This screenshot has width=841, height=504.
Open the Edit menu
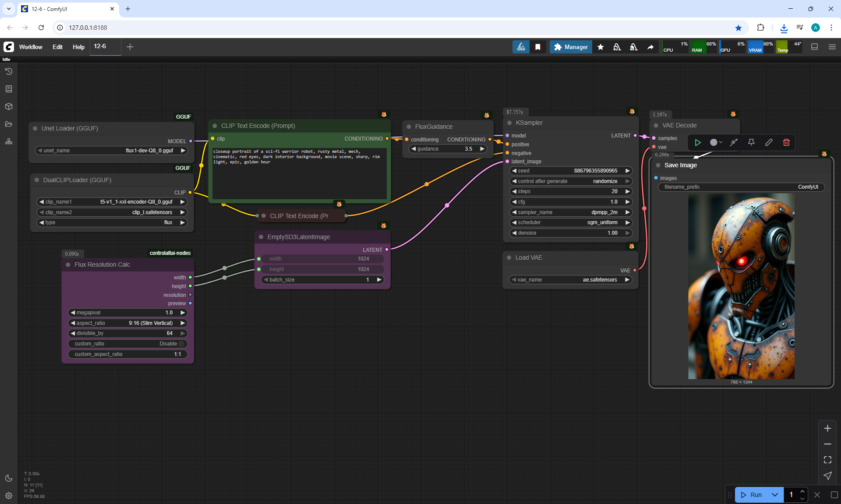click(57, 47)
